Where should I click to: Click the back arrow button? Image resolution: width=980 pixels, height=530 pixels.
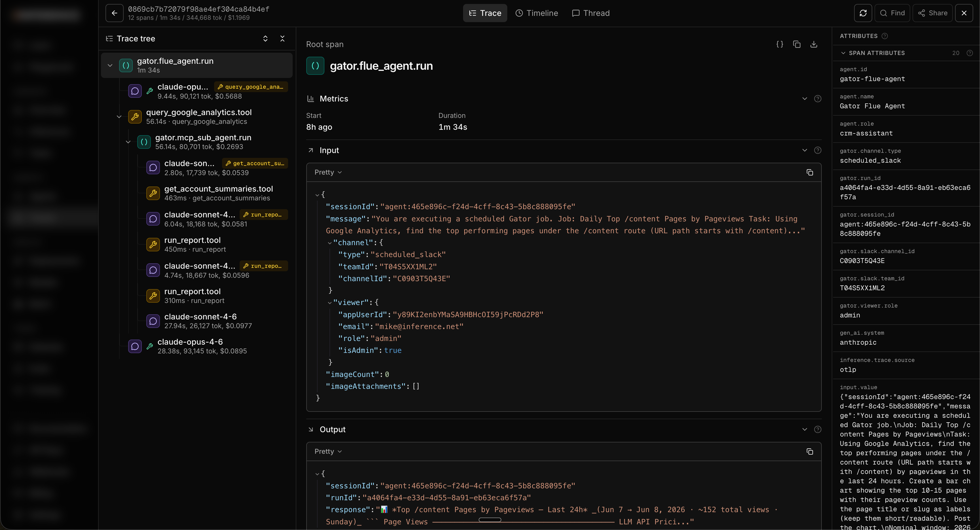(114, 13)
